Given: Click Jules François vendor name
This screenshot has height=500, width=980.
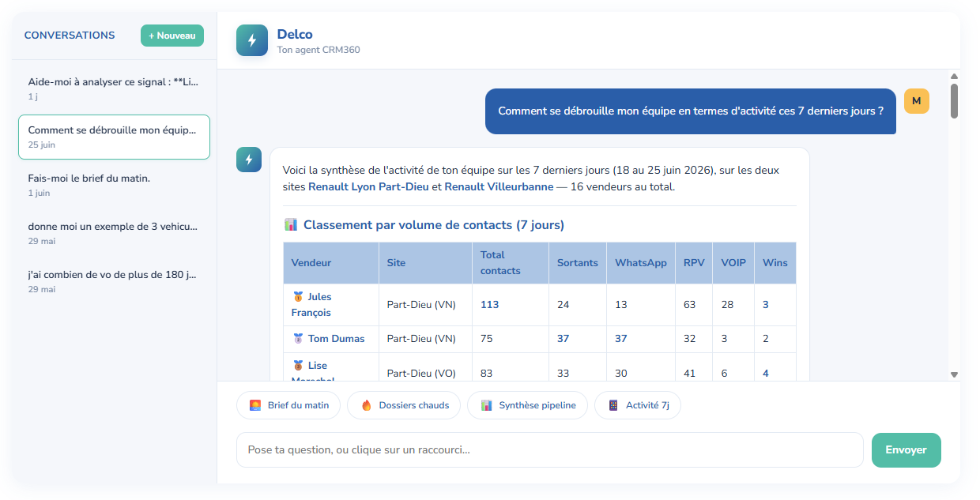Looking at the screenshot, I should click(311, 305).
